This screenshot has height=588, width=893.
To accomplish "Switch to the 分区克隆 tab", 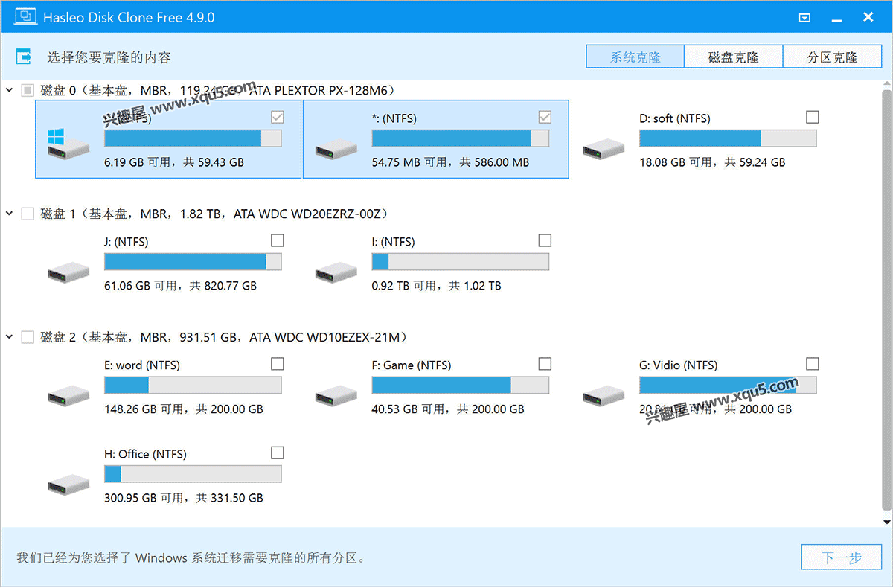I will point(833,57).
